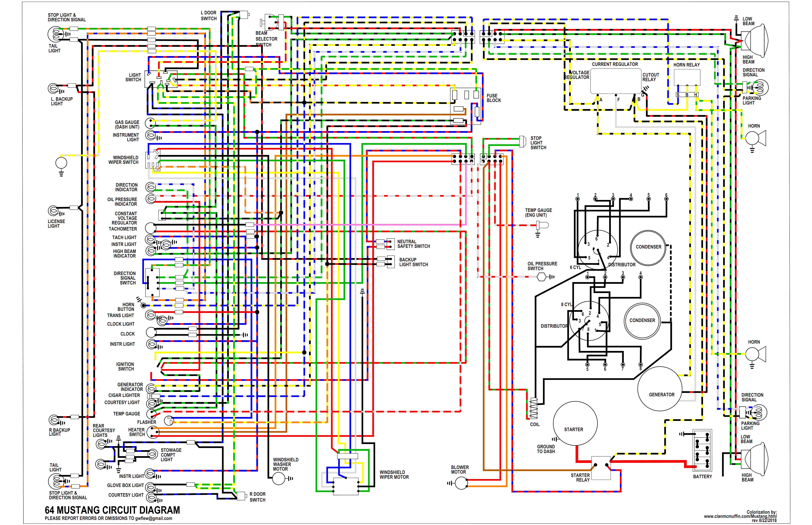Click the Direction Signal Switch component
This screenshot has width=812, height=525.
[x=152, y=282]
